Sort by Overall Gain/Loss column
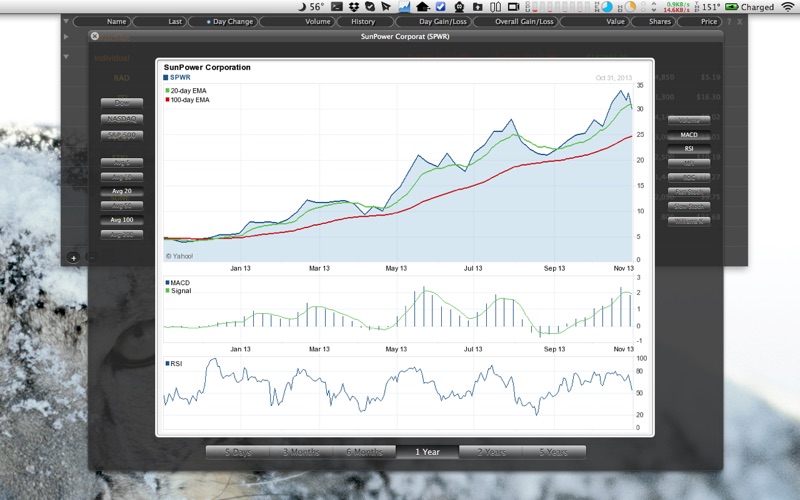800x500 pixels. pos(516,21)
